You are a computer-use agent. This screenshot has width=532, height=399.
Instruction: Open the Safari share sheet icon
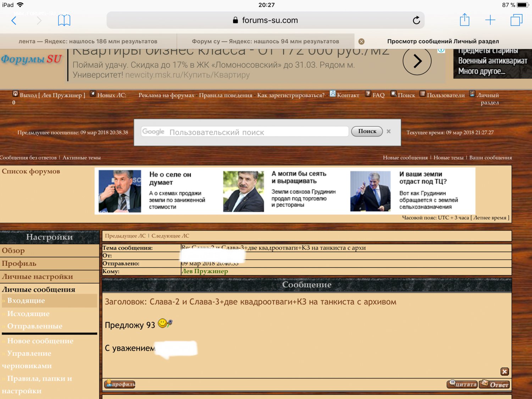click(x=464, y=20)
